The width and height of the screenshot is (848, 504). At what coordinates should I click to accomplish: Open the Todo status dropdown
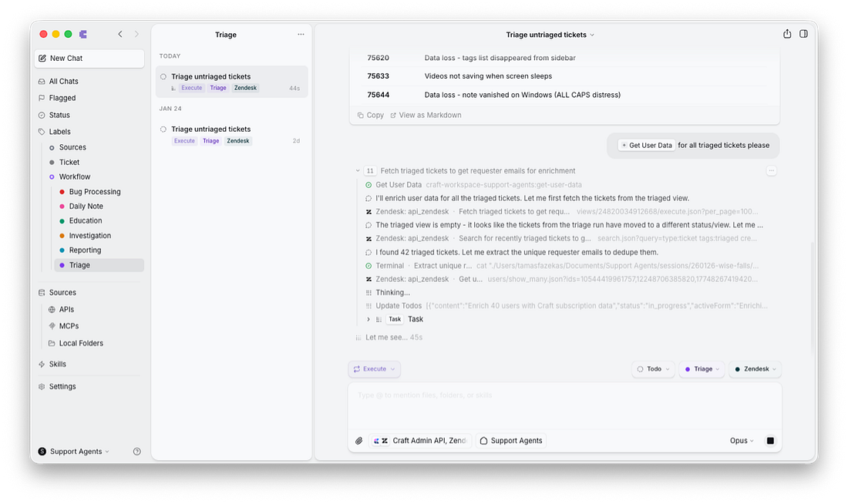(x=653, y=369)
